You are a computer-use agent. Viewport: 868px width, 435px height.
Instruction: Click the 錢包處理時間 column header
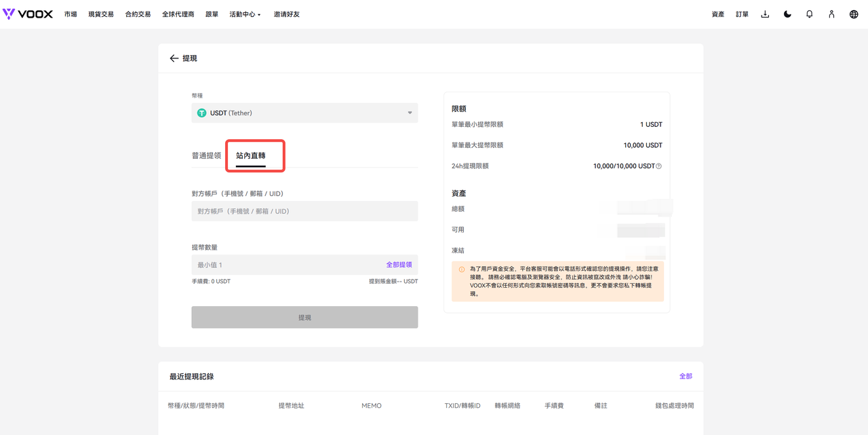(x=675, y=406)
